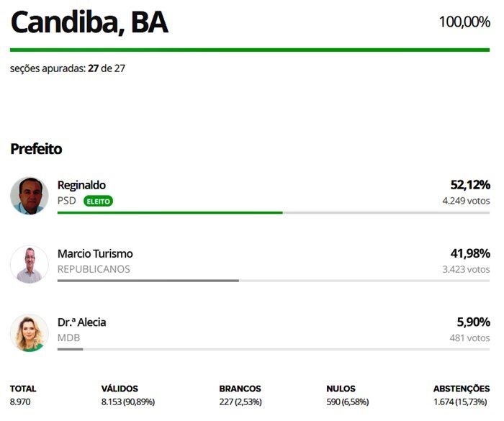Open the Dr.ª Alecia candidate name
This screenshot has height=421, width=504.
(x=81, y=322)
